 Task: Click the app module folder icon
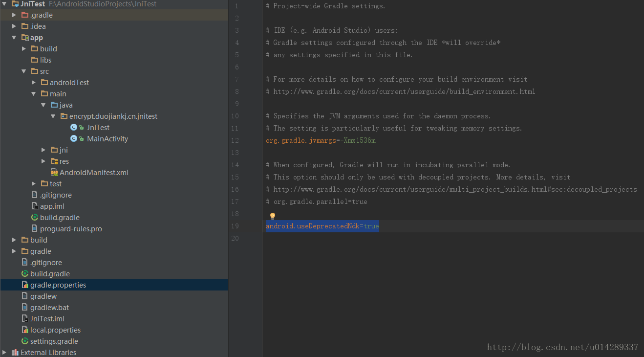point(25,38)
